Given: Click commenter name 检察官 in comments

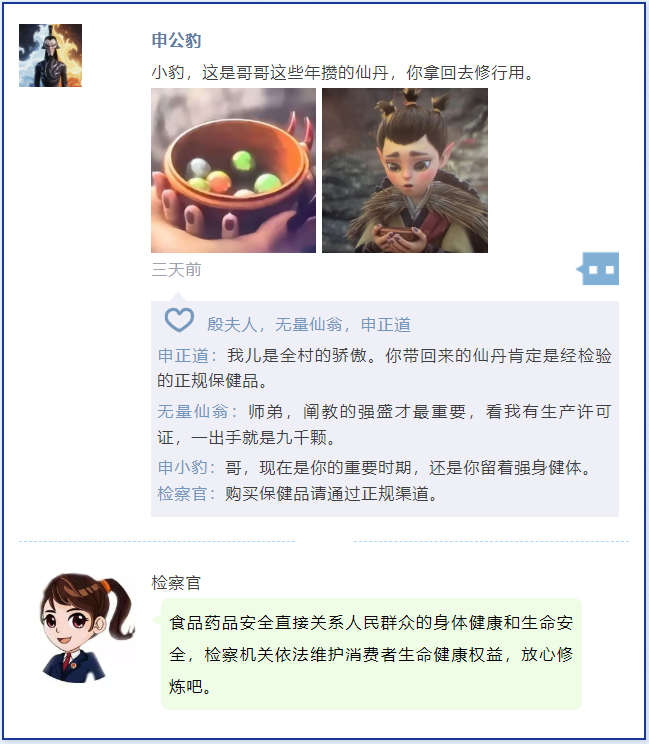Looking at the screenshot, I should (x=183, y=493).
